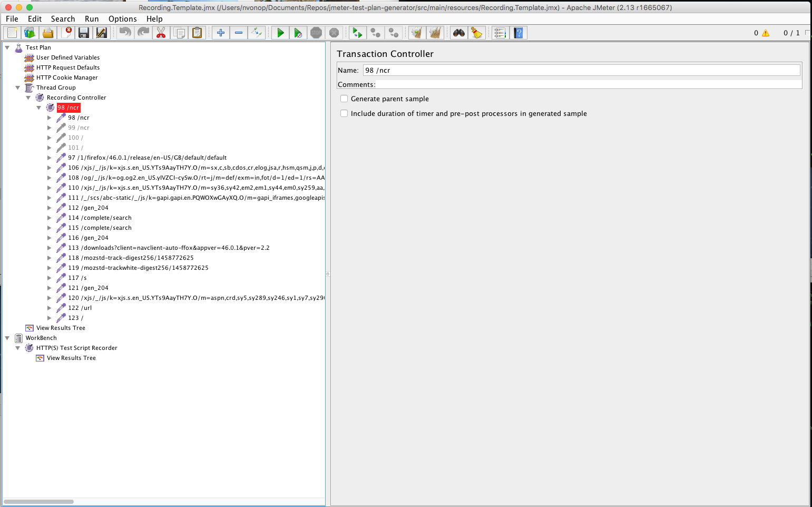Click the Save As icon with pencil
812x507 pixels.
102,33
